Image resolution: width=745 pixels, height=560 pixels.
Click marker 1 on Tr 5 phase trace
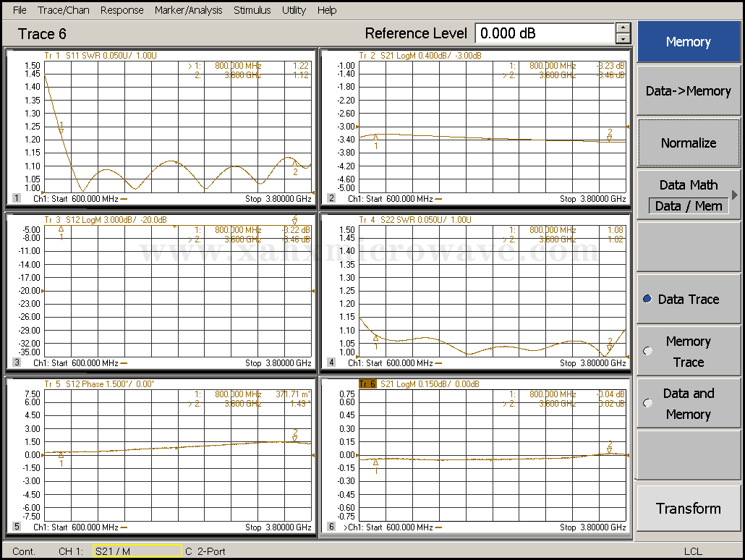tap(61, 459)
